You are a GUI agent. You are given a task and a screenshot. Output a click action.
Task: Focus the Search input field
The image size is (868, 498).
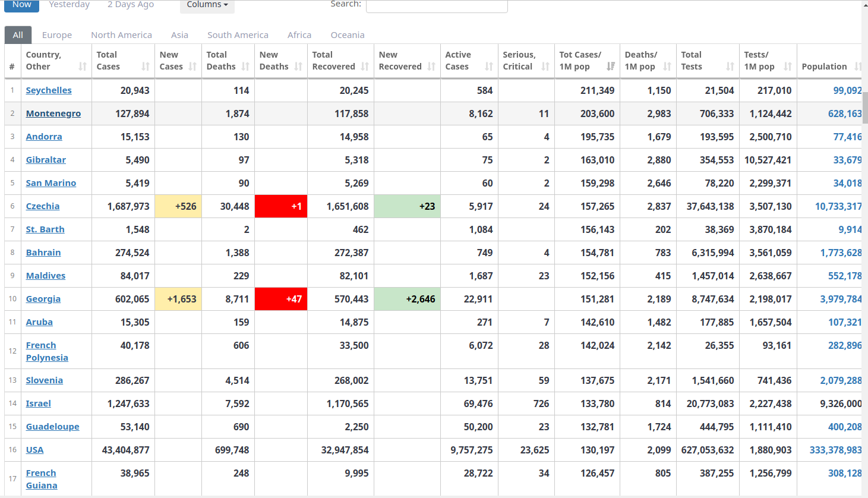point(437,5)
